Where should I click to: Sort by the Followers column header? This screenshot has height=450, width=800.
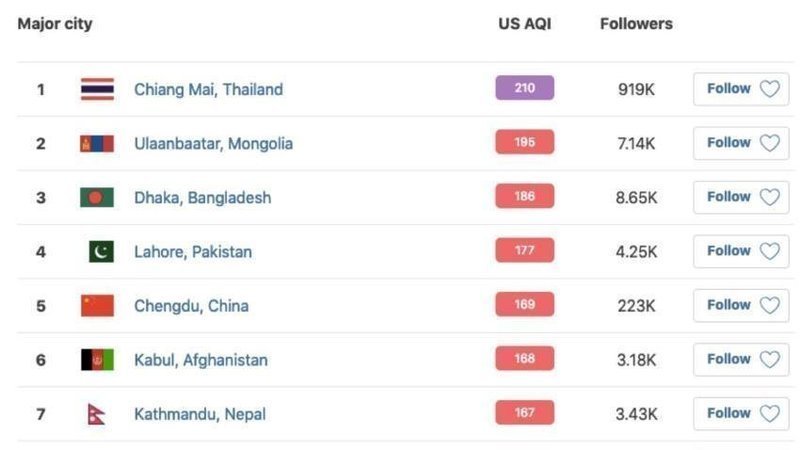(636, 24)
